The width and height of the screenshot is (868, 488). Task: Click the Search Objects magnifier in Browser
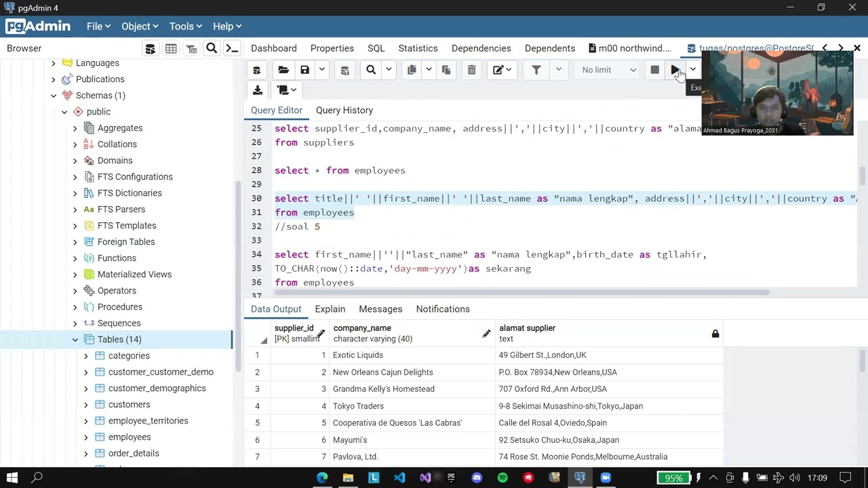[x=212, y=48]
